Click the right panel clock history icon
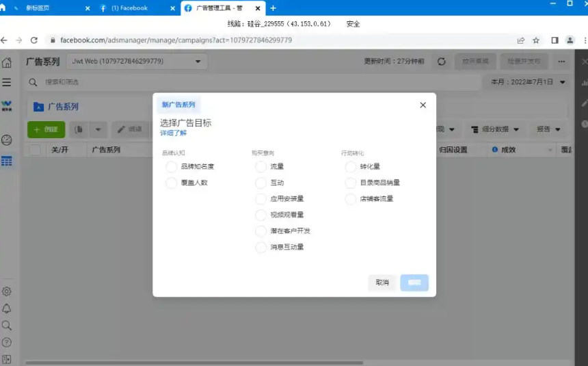This screenshot has width=588, height=366. 585,125
